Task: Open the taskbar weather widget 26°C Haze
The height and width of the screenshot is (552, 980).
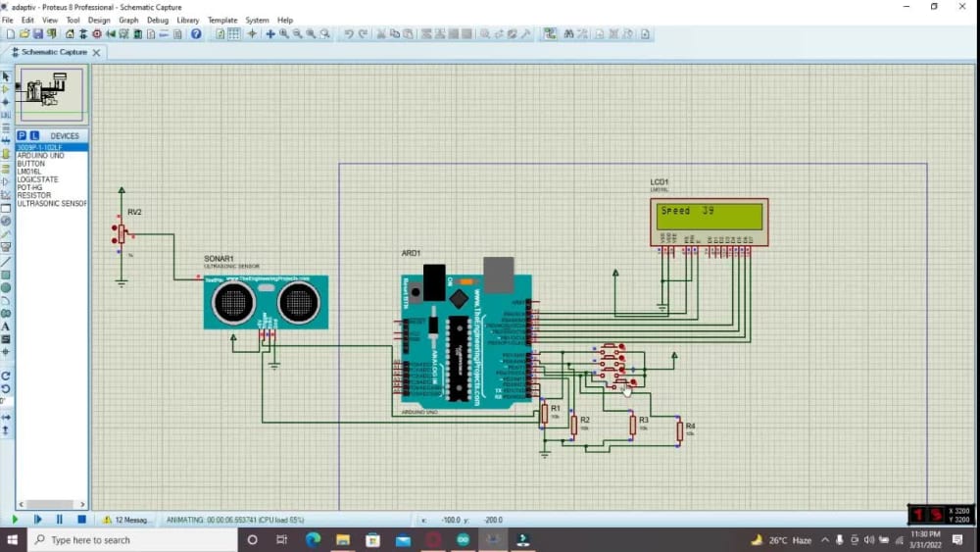Action: pos(781,539)
